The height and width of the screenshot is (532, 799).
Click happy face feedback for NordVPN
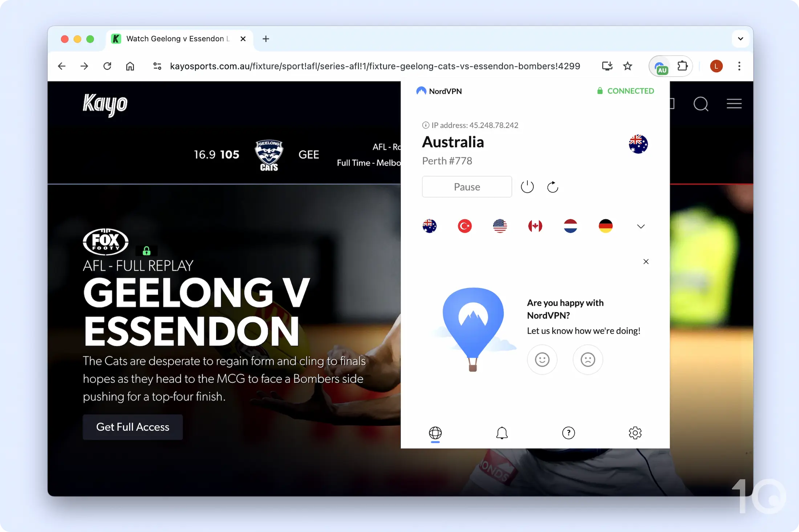click(x=542, y=359)
